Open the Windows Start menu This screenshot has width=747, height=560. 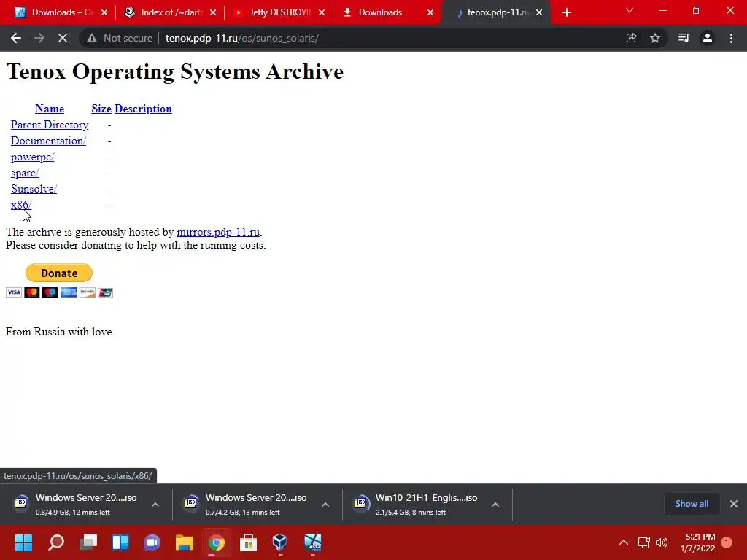pos(23,542)
